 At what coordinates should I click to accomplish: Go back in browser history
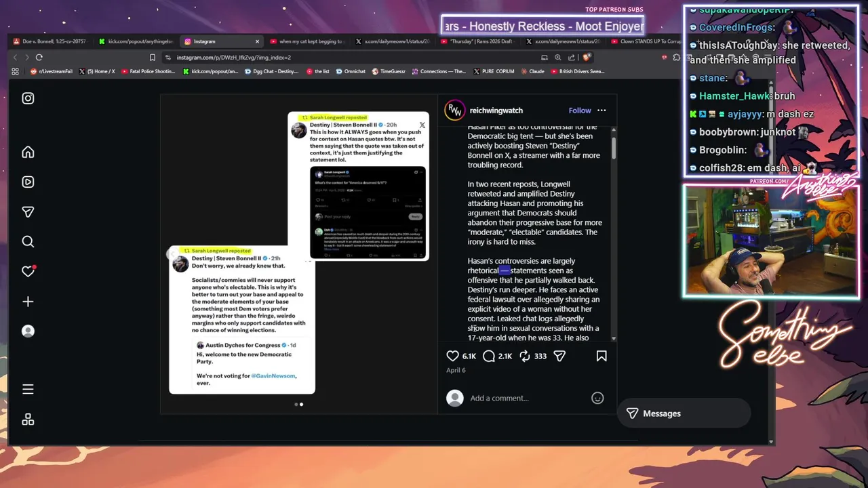[16, 58]
